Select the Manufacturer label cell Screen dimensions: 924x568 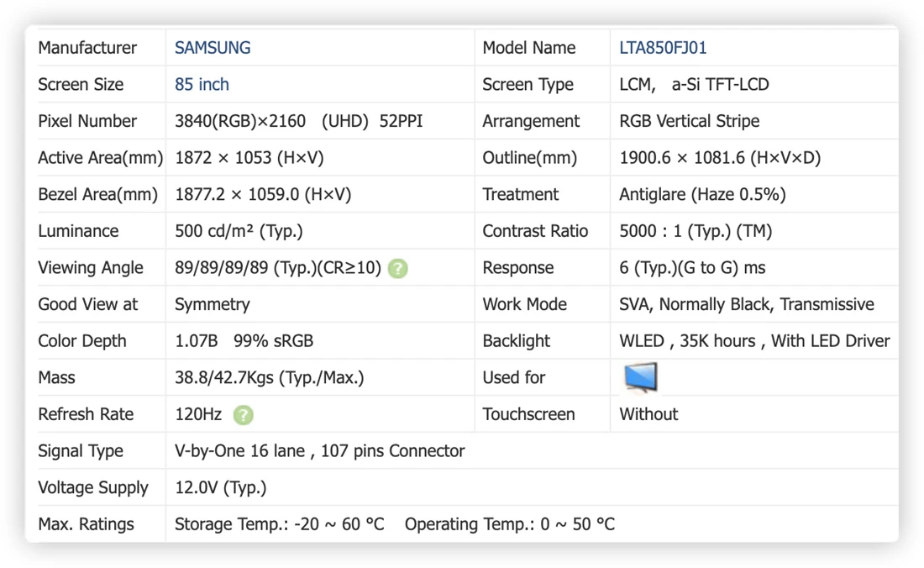[87, 48]
